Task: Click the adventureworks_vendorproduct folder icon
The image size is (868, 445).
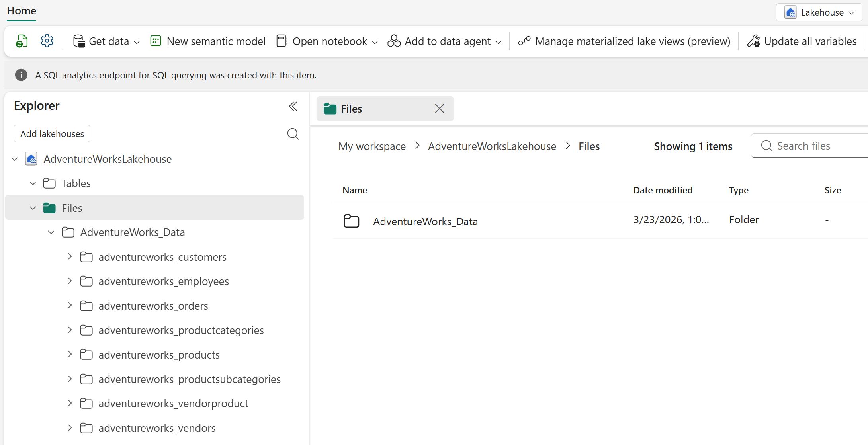Action: click(x=86, y=404)
